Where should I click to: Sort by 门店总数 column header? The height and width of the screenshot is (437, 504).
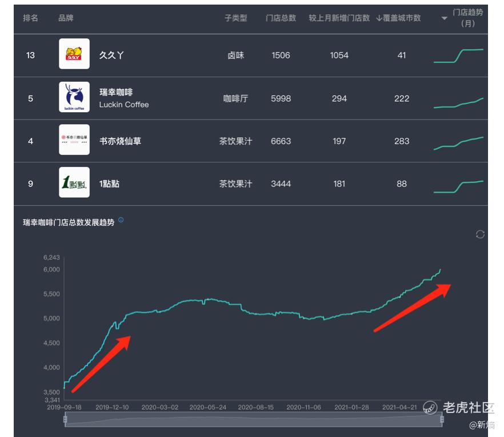(281, 18)
